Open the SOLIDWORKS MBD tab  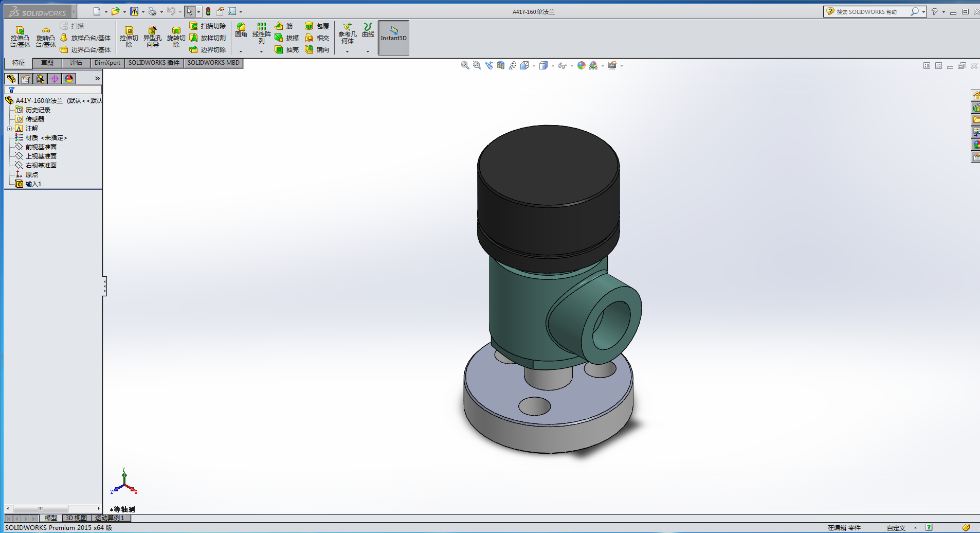(213, 63)
